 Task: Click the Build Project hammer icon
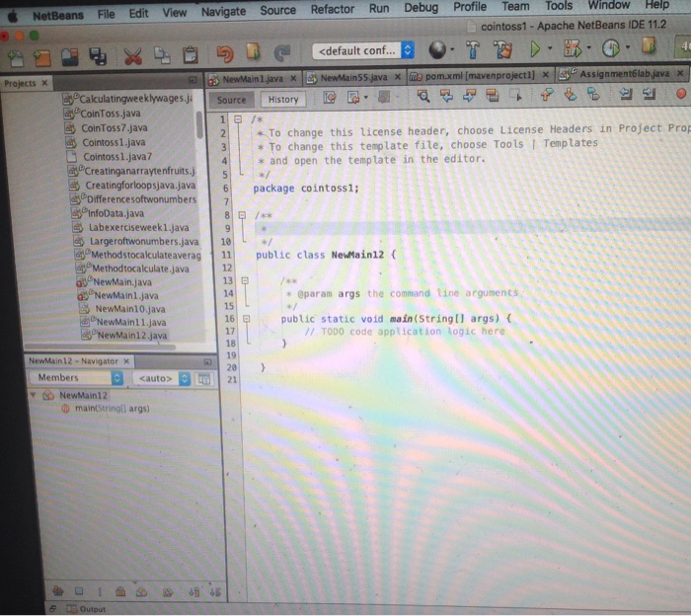coord(473,49)
